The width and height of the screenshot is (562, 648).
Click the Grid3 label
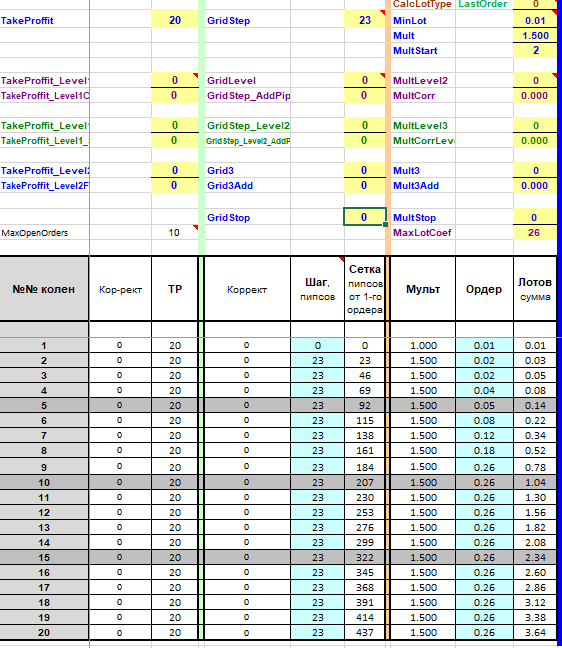click(x=220, y=171)
